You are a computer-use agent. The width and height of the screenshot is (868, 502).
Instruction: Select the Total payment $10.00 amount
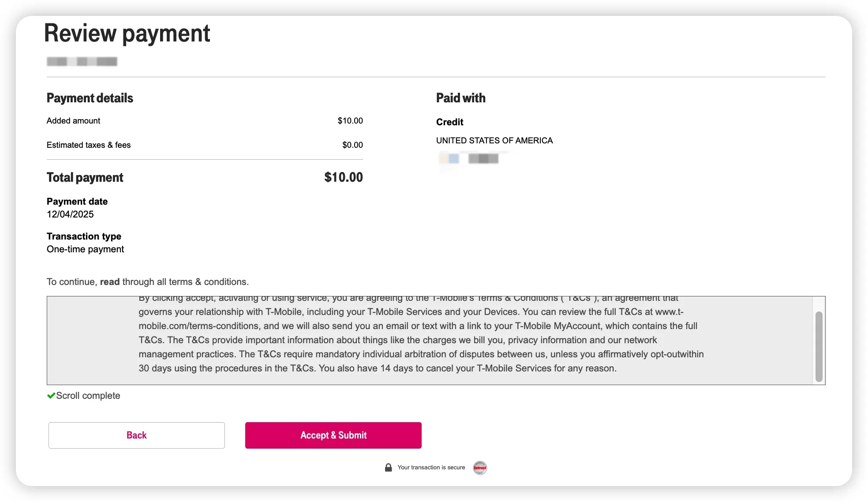[x=343, y=177]
